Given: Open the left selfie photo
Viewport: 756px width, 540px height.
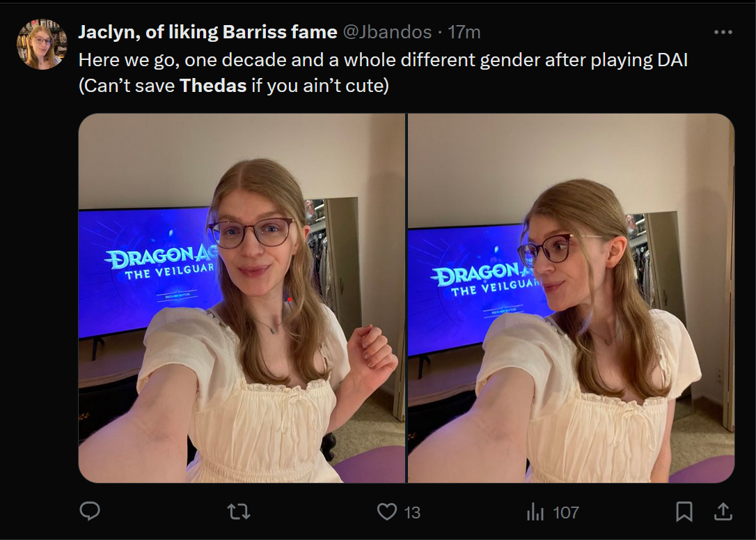Looking at the screenshot, I should click(242, 298).
